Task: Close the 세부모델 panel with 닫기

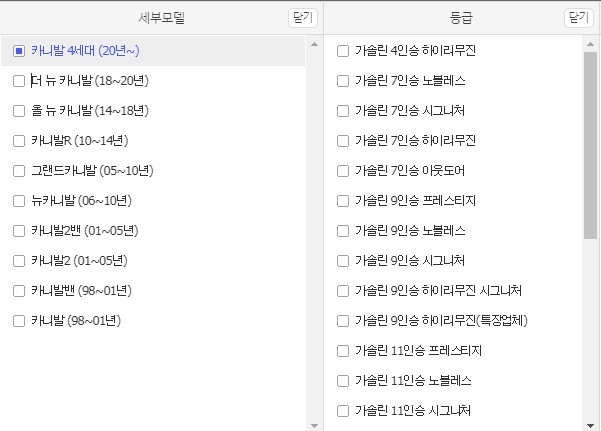Action: [303, 18]
